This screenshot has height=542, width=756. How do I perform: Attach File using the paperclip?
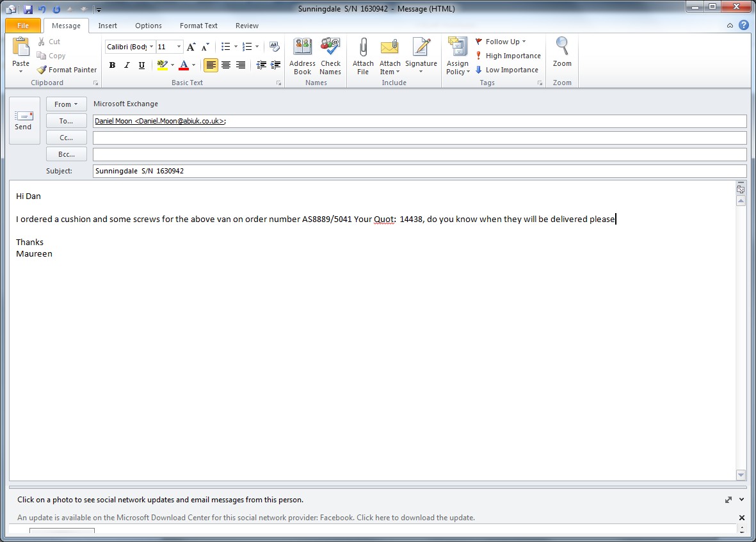tap(363, 56)
